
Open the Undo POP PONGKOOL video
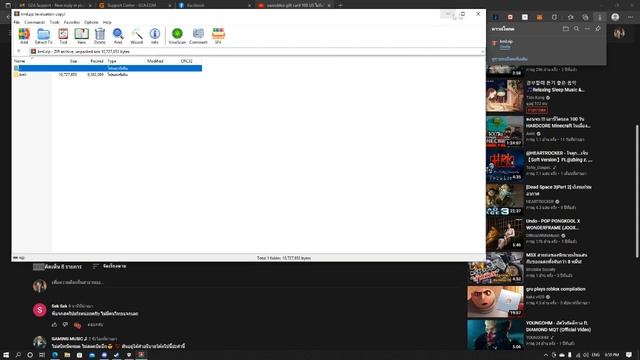click(x=505, y=233)
